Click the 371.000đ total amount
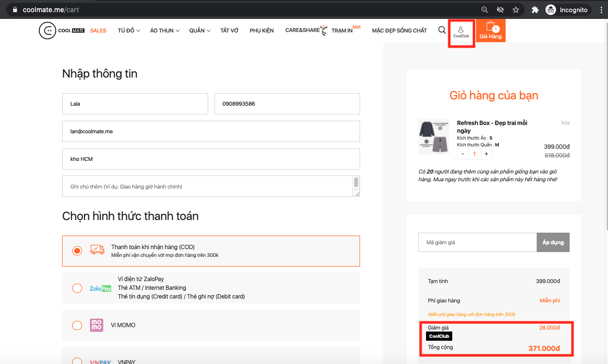The width and height of the screenshot is (608, 364). tap(544, 348)
